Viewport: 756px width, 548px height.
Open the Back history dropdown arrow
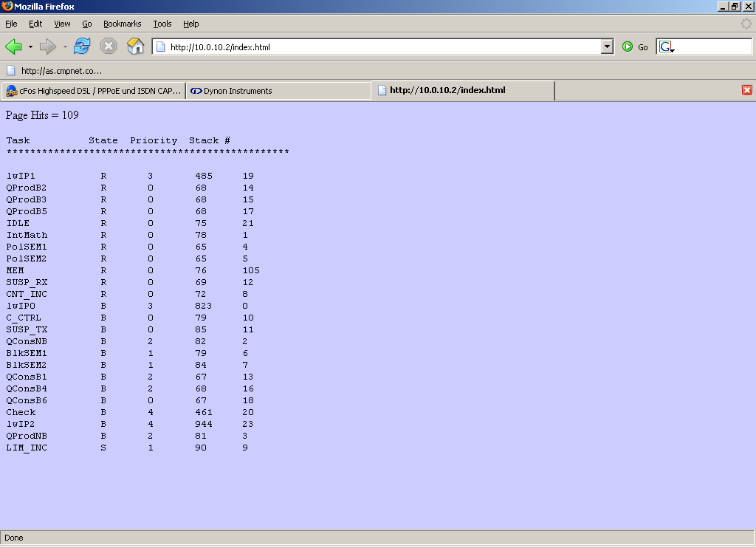[x=30, y=47]
